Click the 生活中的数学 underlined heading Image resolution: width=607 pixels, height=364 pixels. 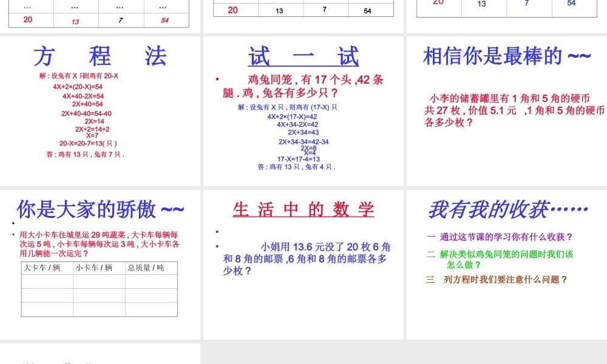tap(303, 209)
